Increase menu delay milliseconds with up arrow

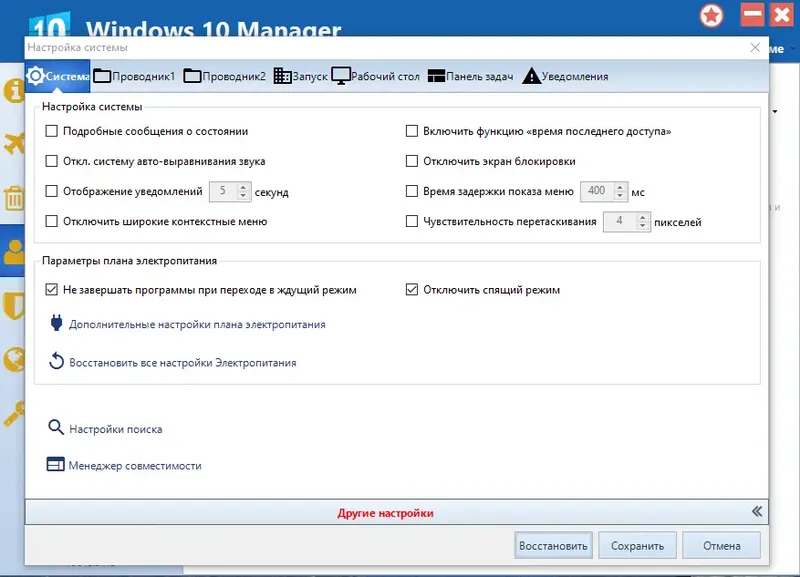(x=620, y=187)
